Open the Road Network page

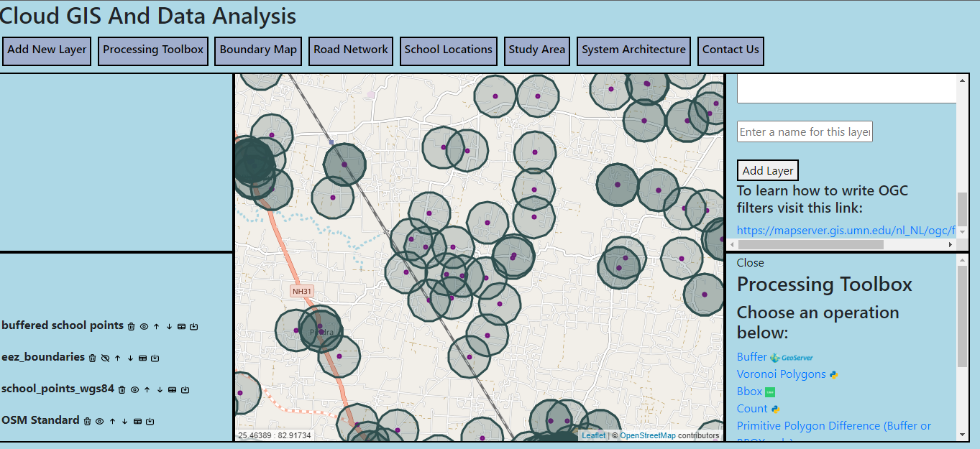351,50
